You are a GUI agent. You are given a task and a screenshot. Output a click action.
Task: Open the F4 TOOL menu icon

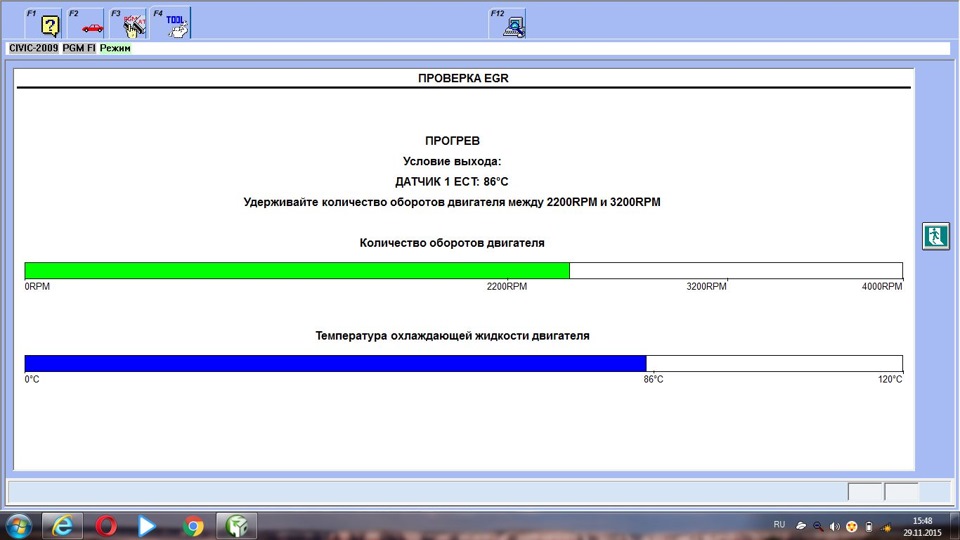[171, 24]
